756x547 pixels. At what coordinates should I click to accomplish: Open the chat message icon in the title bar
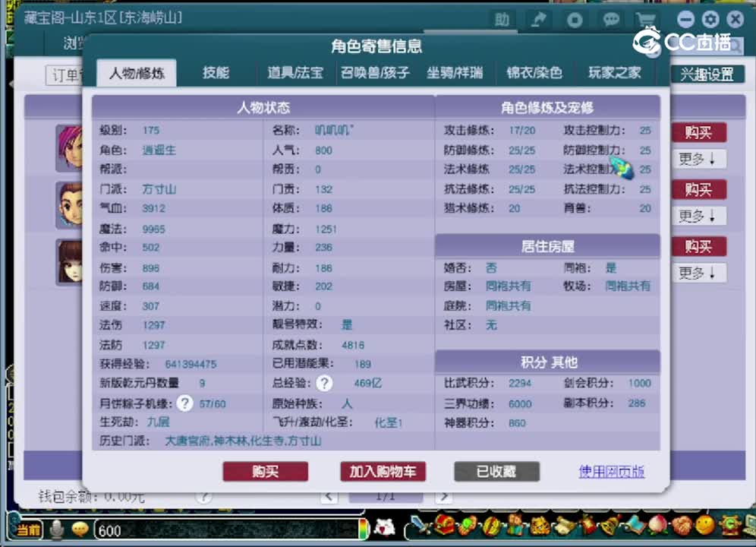(x=610, y=21)
